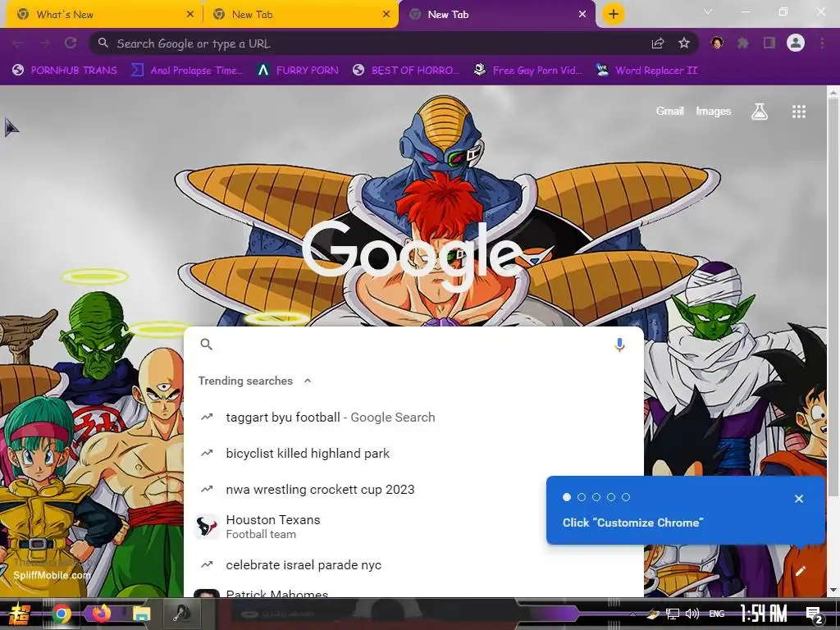Viewport: 840px width, 630px height.
Task: Click the Google search box
Action: 413,345
